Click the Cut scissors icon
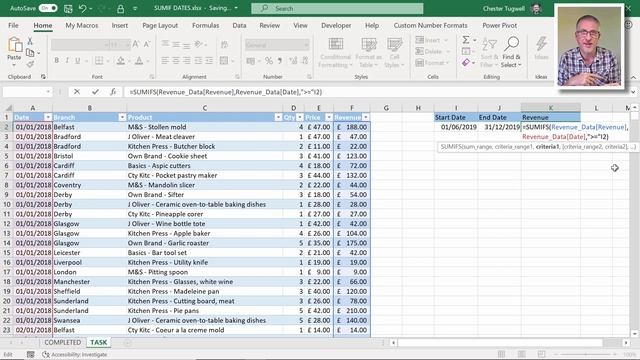The height and width of the screenshot is (360, 640). click(30, 41)
